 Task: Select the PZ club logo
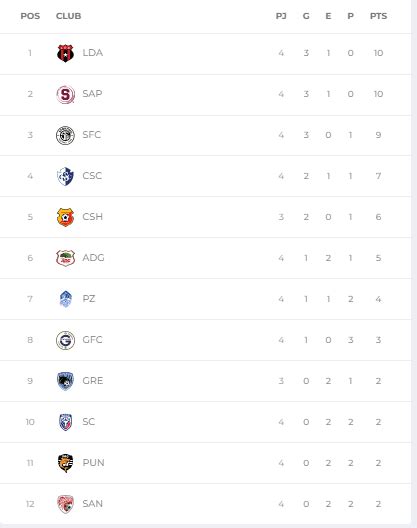pyautogui.click(x=65, y=299)
